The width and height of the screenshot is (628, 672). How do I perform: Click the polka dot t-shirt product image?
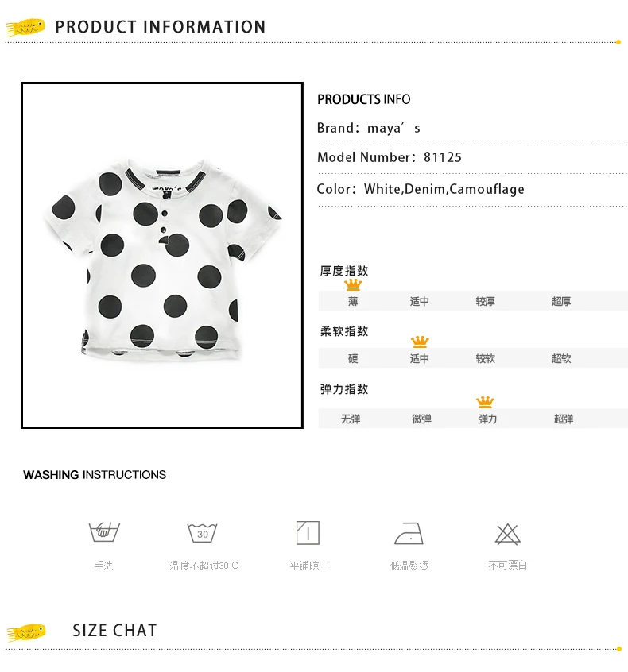coord(162,256)
